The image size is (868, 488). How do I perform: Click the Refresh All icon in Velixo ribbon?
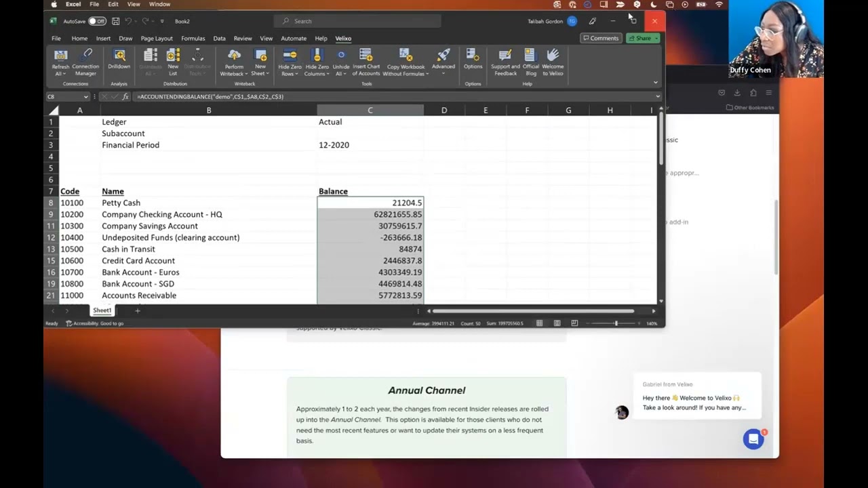click(60, 56)
